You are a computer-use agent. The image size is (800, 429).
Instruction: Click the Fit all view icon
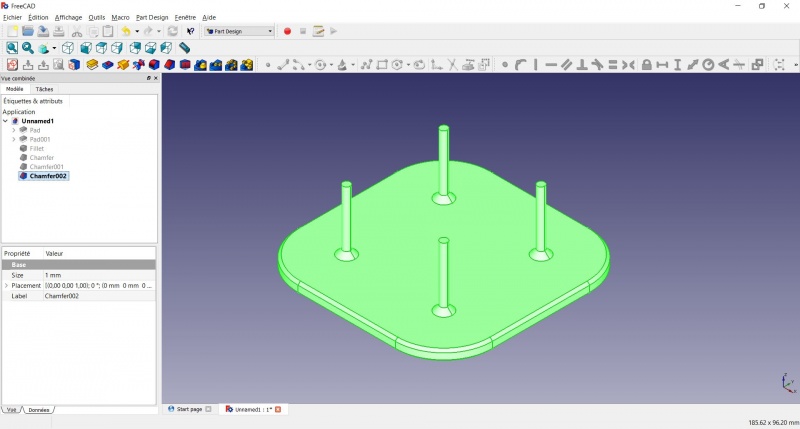pos(12,48)
